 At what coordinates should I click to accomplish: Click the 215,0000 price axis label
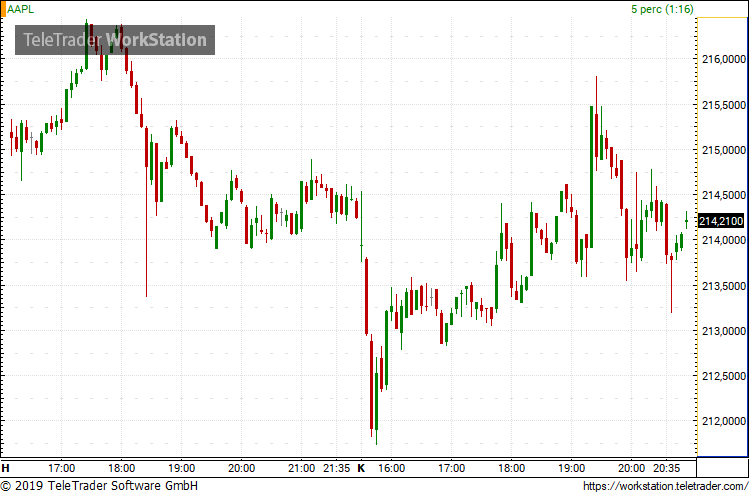pyautogui.click(x=725, y=150)
